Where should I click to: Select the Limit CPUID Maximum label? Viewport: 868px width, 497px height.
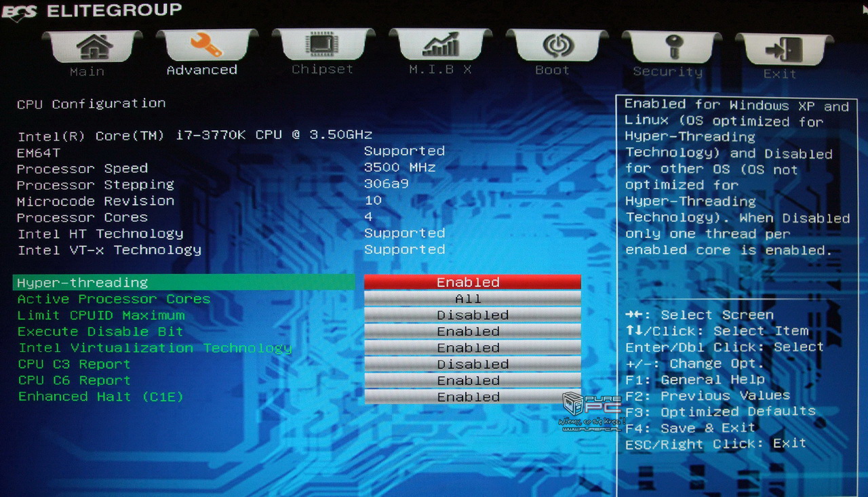(101, 315)
